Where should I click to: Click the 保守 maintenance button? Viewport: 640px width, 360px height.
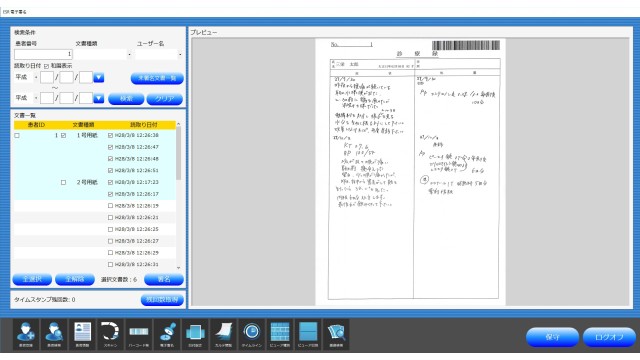coord(552,337)
